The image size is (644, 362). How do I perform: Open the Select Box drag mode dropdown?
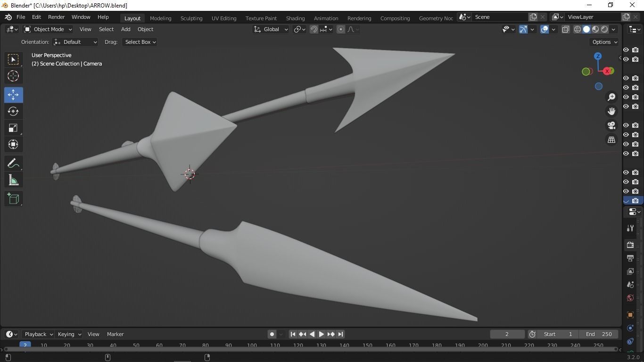(x=139, y=42)
